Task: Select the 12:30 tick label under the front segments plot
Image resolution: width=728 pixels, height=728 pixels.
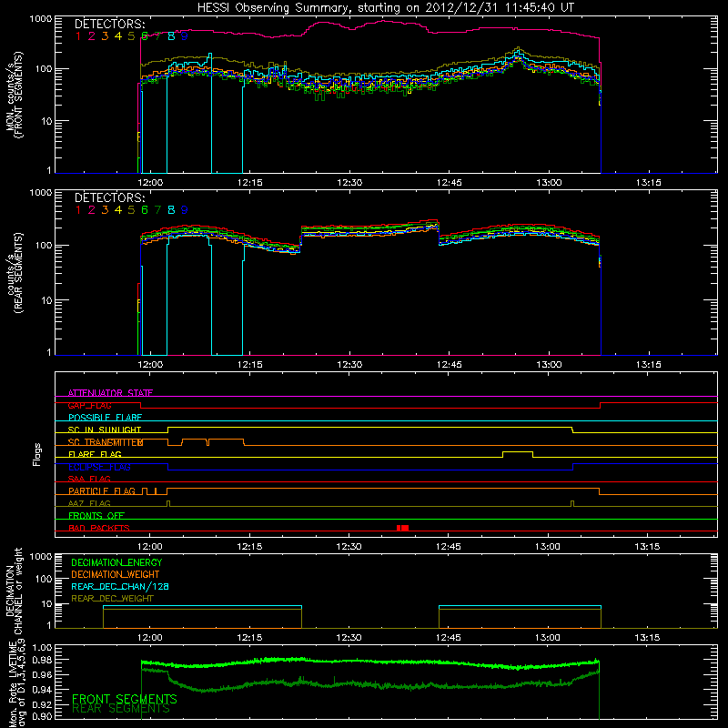Action: (x=349, y=183)
